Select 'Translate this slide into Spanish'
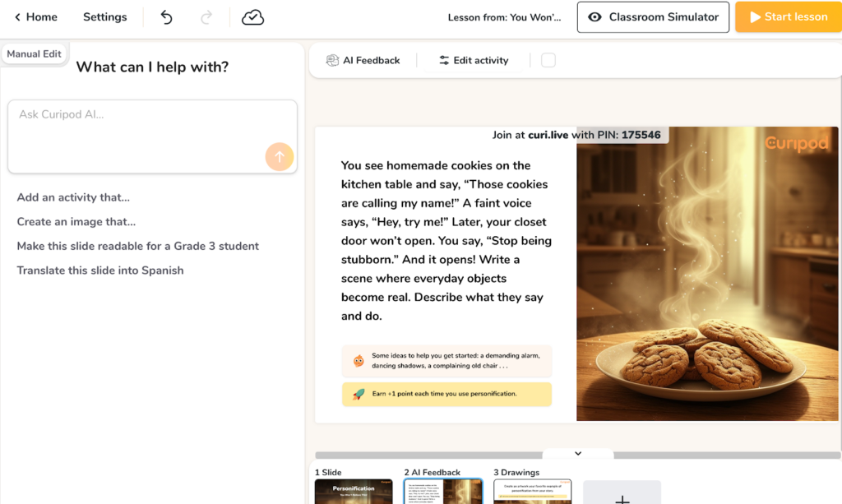842x504 pixels. (x=100, y=270)
